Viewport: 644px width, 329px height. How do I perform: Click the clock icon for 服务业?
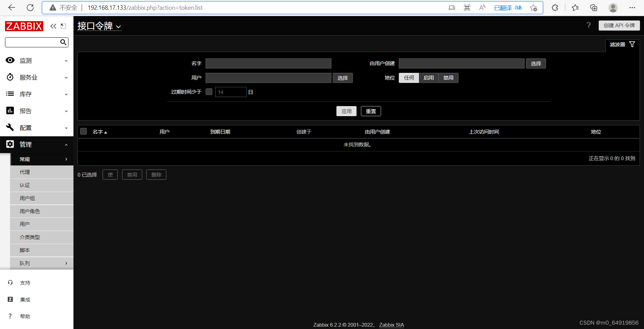pos(10,77)
